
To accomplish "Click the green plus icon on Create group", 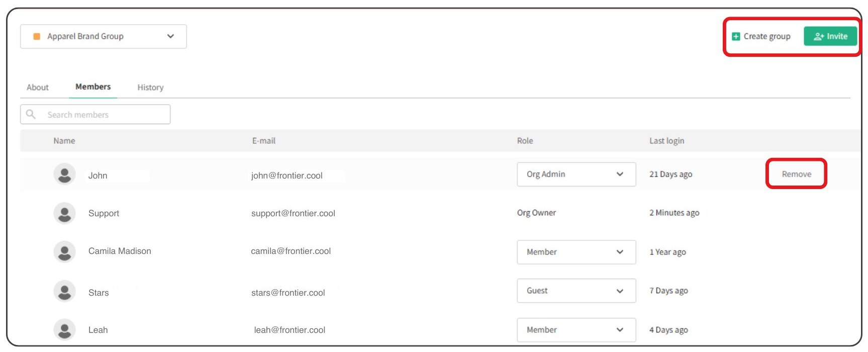I will (x=736, y=36).
